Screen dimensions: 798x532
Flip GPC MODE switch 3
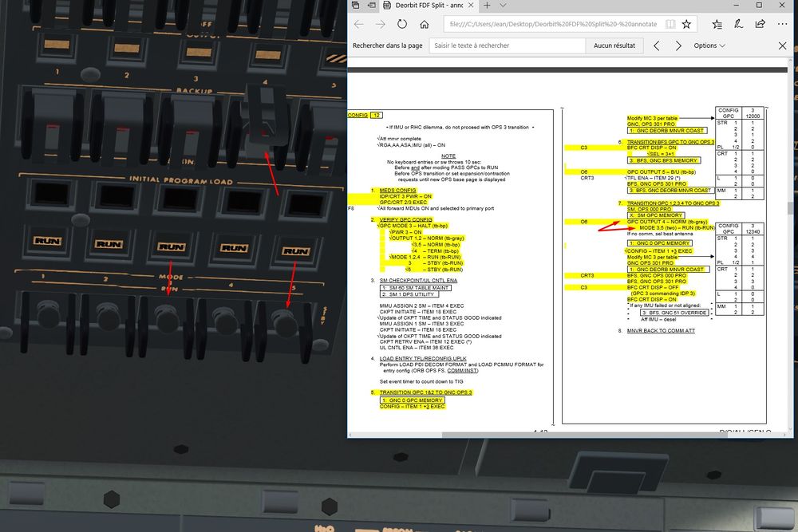pyautogui.click(x=168, y=317)
